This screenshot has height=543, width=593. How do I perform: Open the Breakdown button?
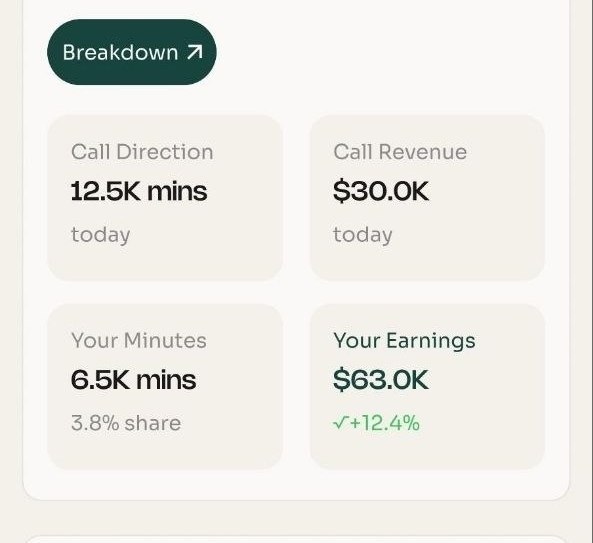tap(132, 52)
